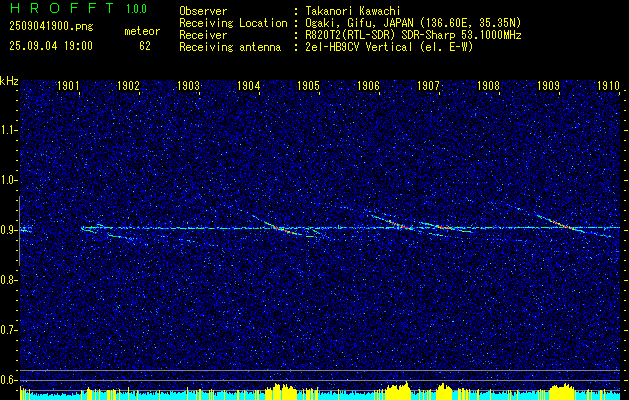Viewport: 629px width, 400px height.
Task: Click time marker 1906
Action: tap(368, 85)
